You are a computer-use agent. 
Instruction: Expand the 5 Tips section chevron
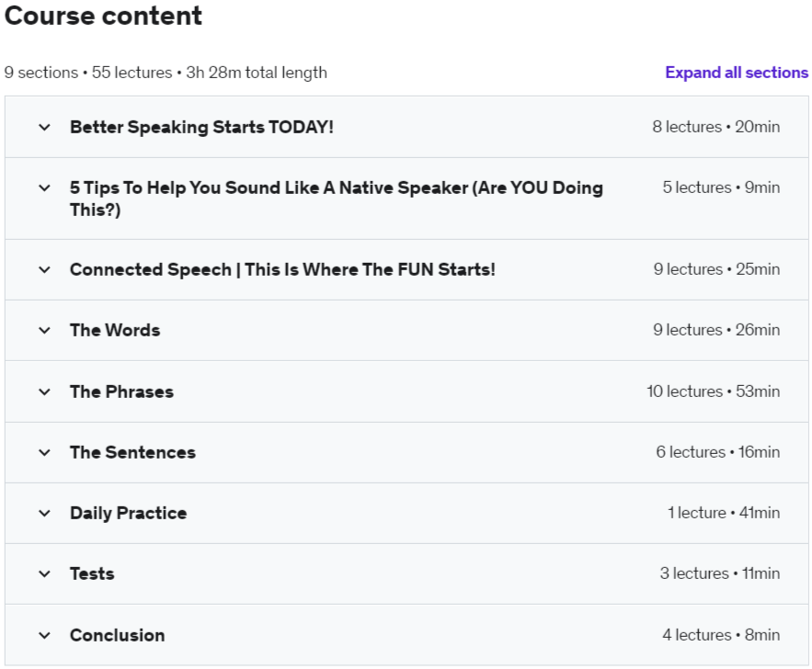click(x=44, y=187)
